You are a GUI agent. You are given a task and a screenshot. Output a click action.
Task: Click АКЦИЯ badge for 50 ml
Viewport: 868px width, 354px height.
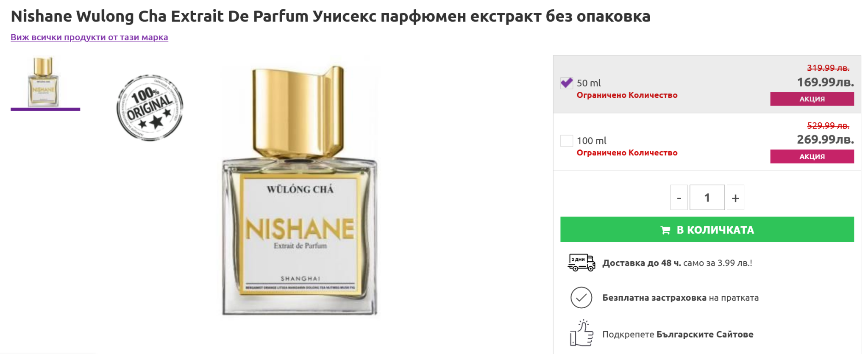[812, 99]
